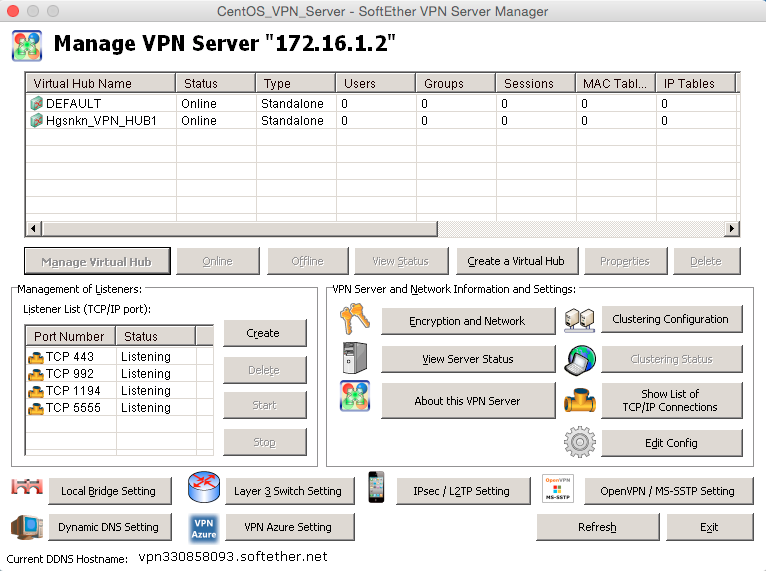Image resolution: width=766 pixels, height=571 pixels.
Task: Click the DEFAULT hub cube icon
Action: [37, 104]
